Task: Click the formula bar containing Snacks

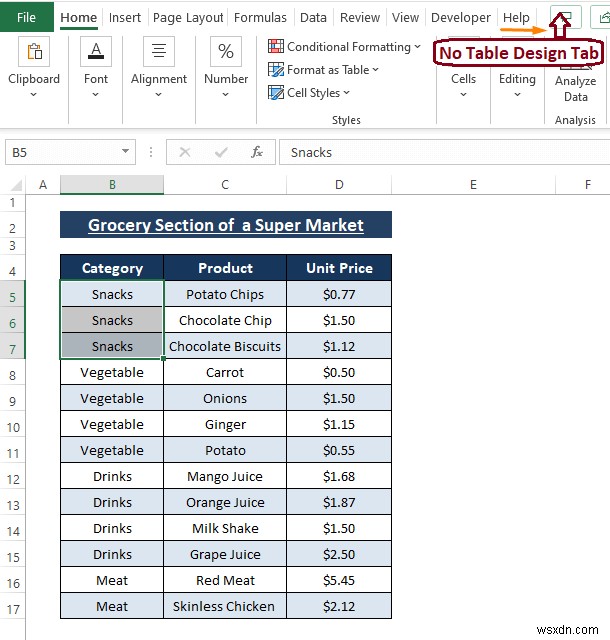Action: (444, 152)
